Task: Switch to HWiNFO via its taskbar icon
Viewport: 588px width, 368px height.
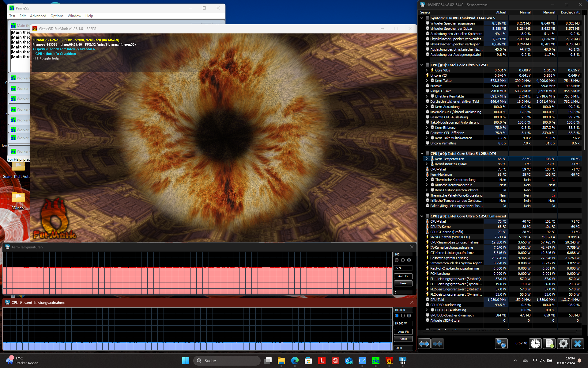Action: tap(403, 361)
